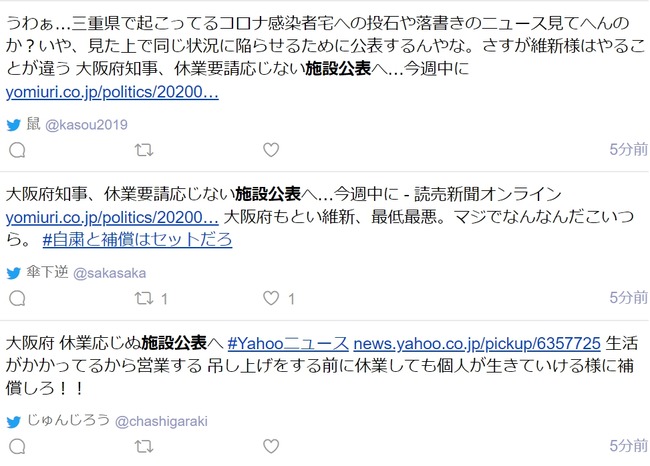Open yomiuri.co.jp link in second tweet

pyautogui.click(x=112, y=218)
